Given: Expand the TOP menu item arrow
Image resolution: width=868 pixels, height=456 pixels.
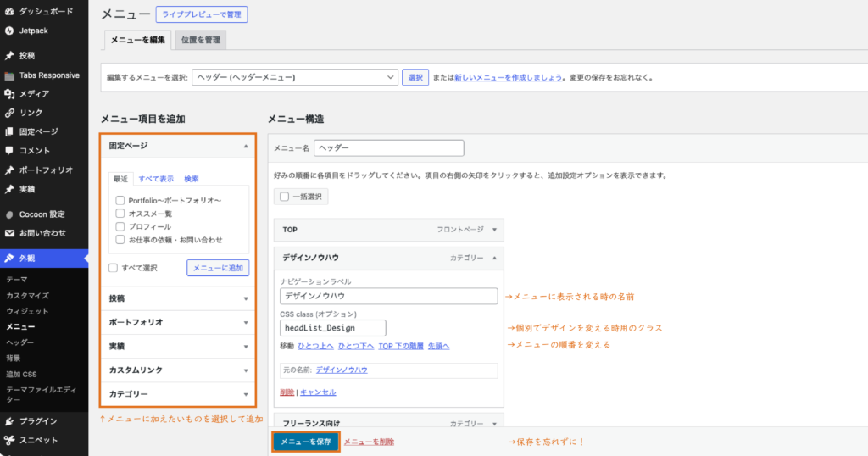Looking at the screenshot, I should (494, 230).
